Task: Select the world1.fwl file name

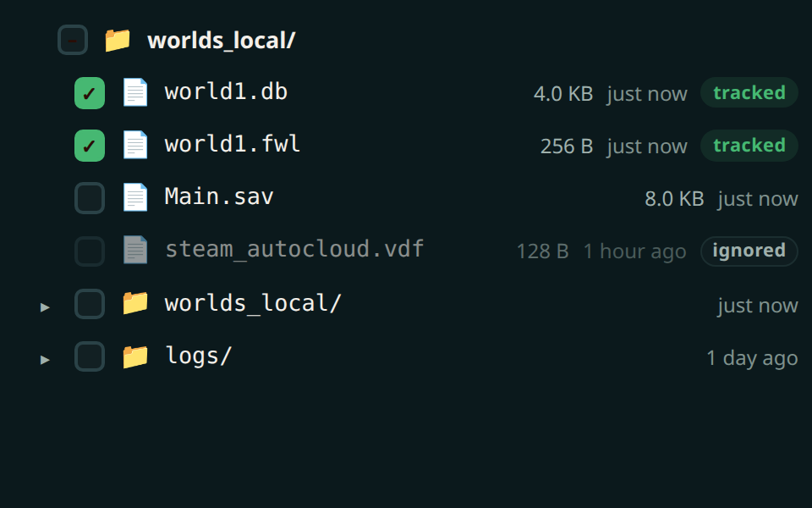Action: click(x=232, y=144)
